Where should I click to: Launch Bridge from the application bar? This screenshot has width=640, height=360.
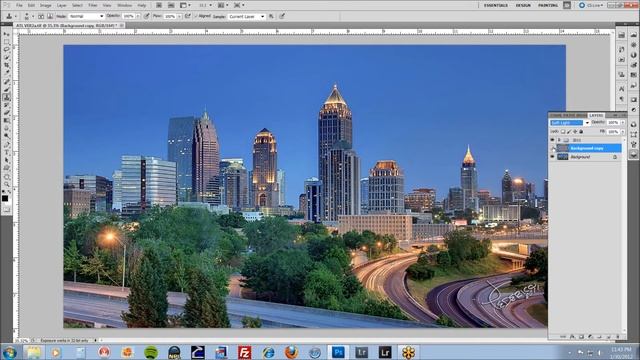(x=159, y=5)
